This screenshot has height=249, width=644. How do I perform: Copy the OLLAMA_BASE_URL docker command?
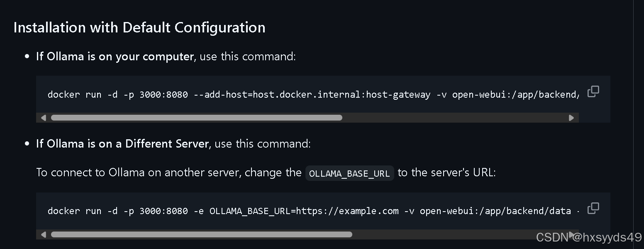click(593, 208)
